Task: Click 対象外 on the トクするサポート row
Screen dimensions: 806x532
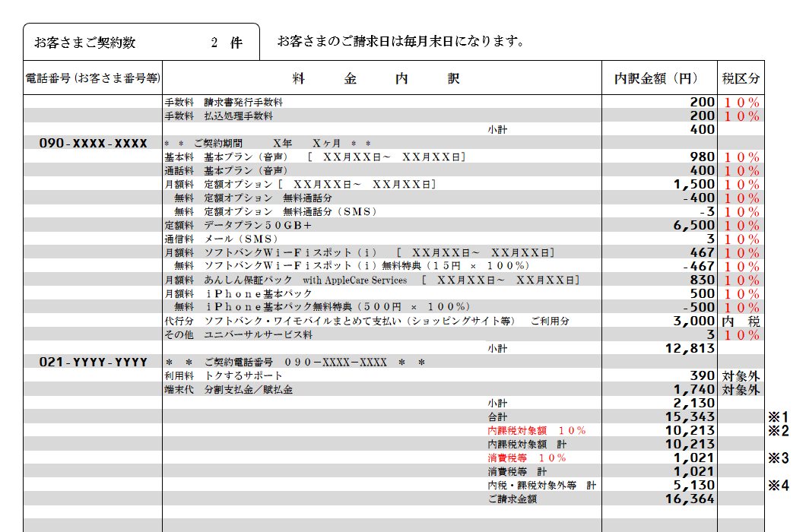Action: pos(741,376)
